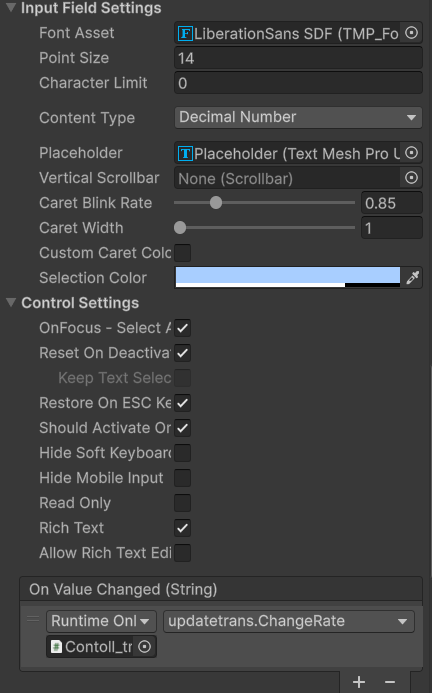
Task: Collapse Control Settings section
Action: 11,303
